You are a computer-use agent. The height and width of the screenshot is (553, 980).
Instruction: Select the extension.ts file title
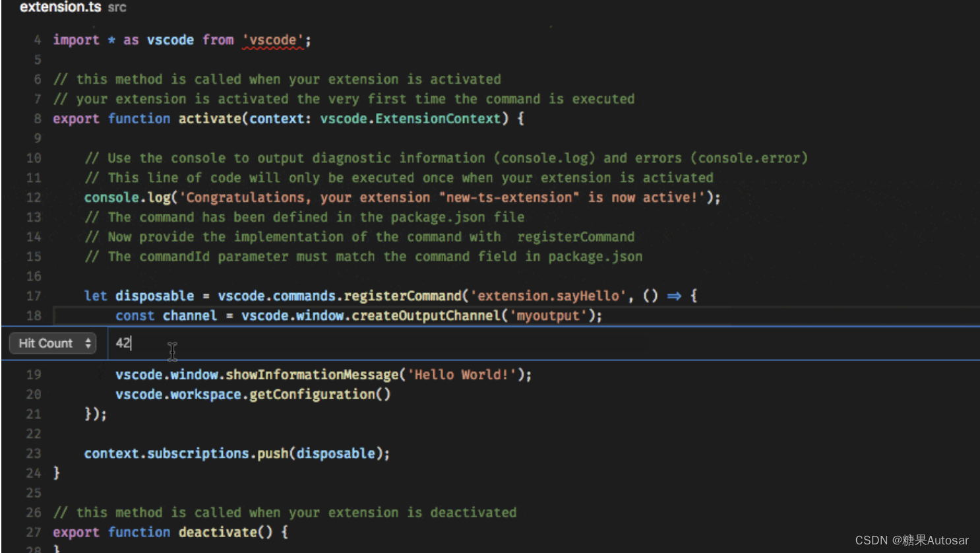tap(61, 7)
